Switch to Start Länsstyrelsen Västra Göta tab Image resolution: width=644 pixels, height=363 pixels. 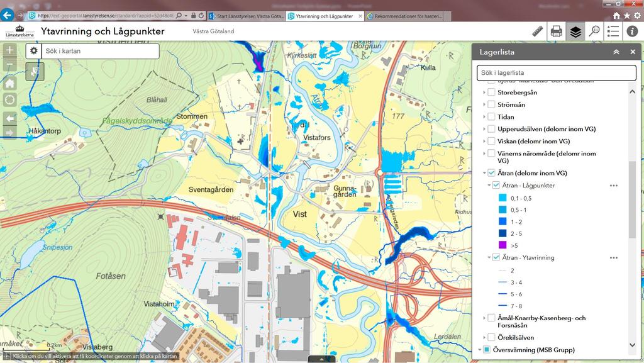click(246, 16)
